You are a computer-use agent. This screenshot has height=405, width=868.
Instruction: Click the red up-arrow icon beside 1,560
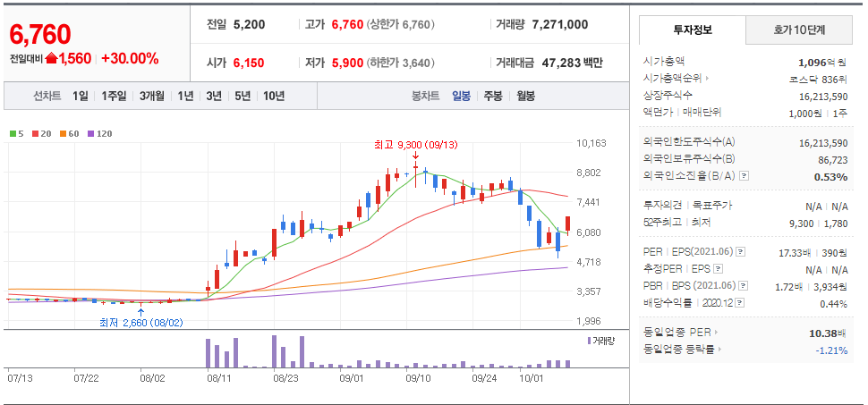coord(52,58)
